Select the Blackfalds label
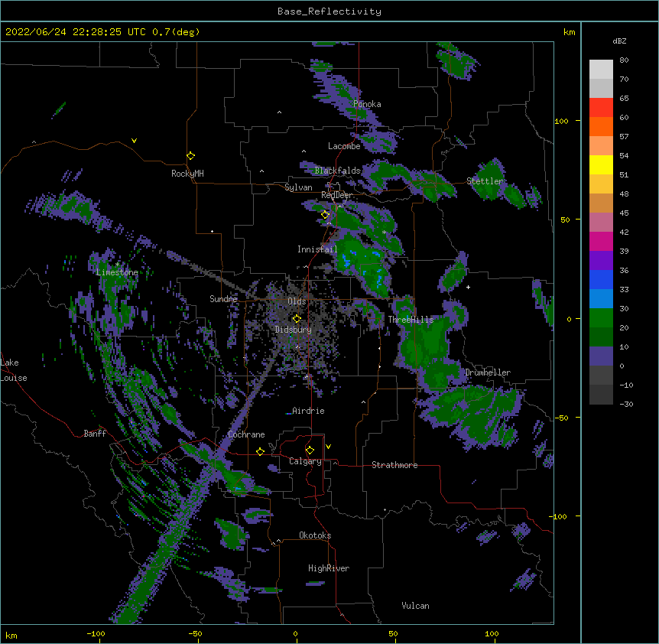Viewport: 659px width, 644px height. pos(337,171)
